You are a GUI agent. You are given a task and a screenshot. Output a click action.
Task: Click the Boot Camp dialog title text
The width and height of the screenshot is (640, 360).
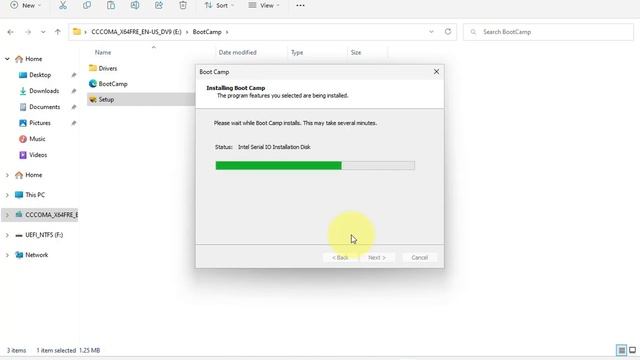pos(214,72)
